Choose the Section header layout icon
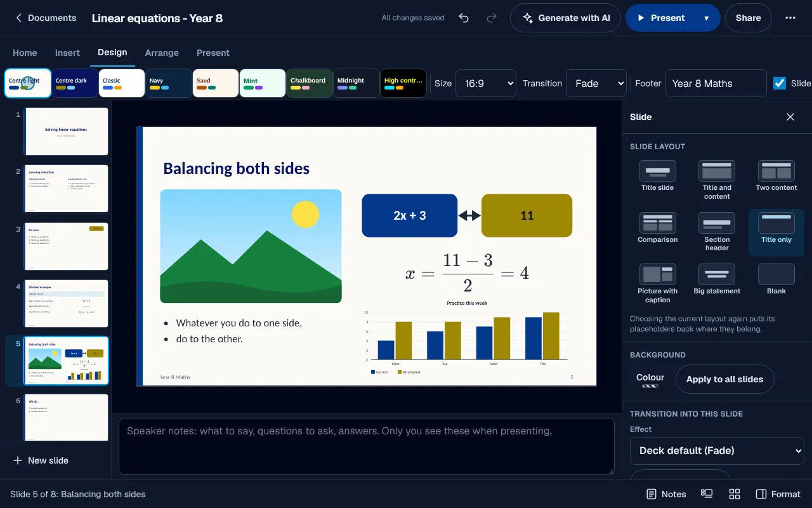This screenshot has width=812, height=508. pos(717,223)
